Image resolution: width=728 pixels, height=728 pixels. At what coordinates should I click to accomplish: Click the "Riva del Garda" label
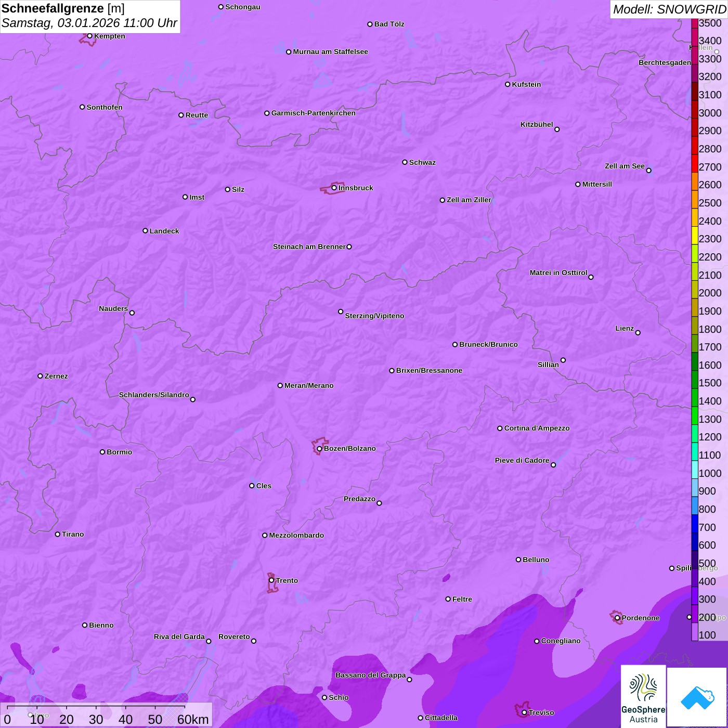pos(179,636)
